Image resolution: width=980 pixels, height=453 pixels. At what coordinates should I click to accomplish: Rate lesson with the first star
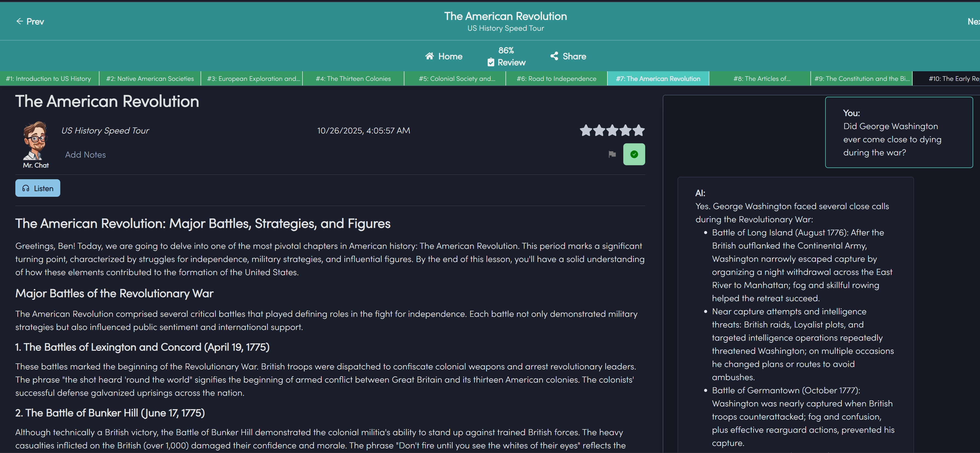point(586,130)
